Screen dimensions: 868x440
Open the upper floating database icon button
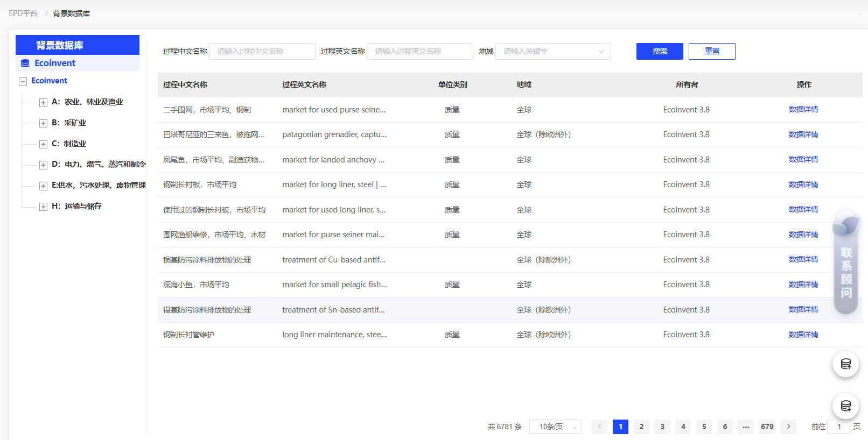click(x=846, y=364)
